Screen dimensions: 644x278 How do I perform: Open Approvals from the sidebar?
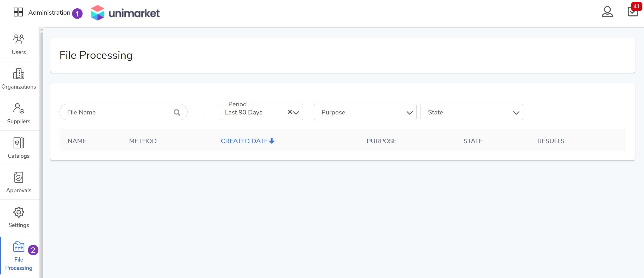[19, 178]
